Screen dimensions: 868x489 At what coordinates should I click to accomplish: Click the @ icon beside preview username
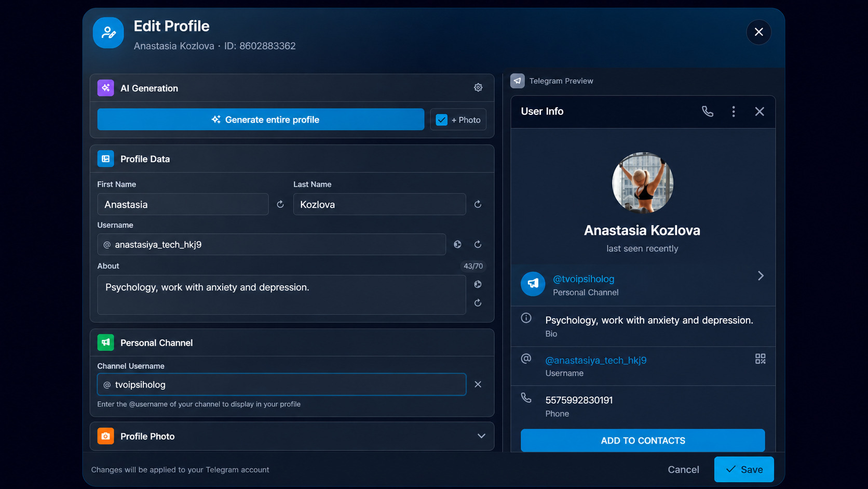[x=526, y=358]
